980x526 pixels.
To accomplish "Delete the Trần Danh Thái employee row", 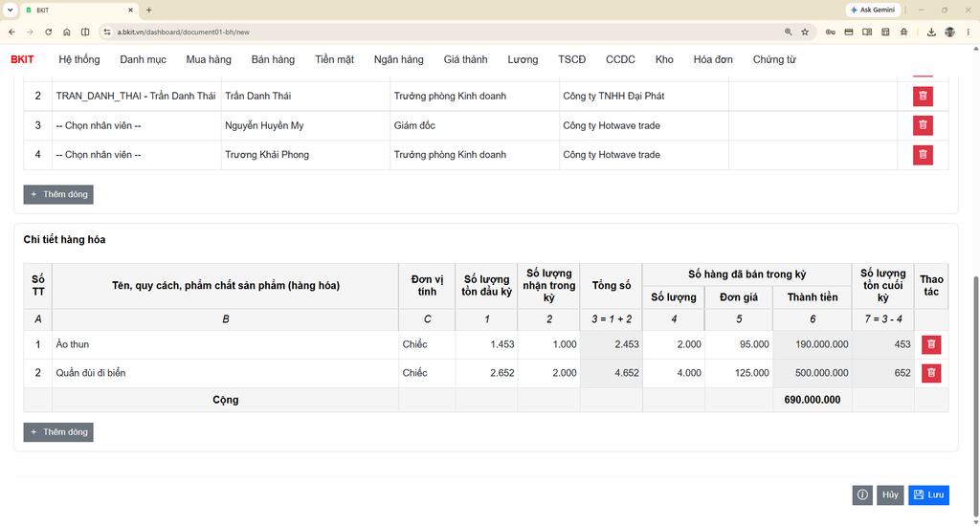I will 923,97.
